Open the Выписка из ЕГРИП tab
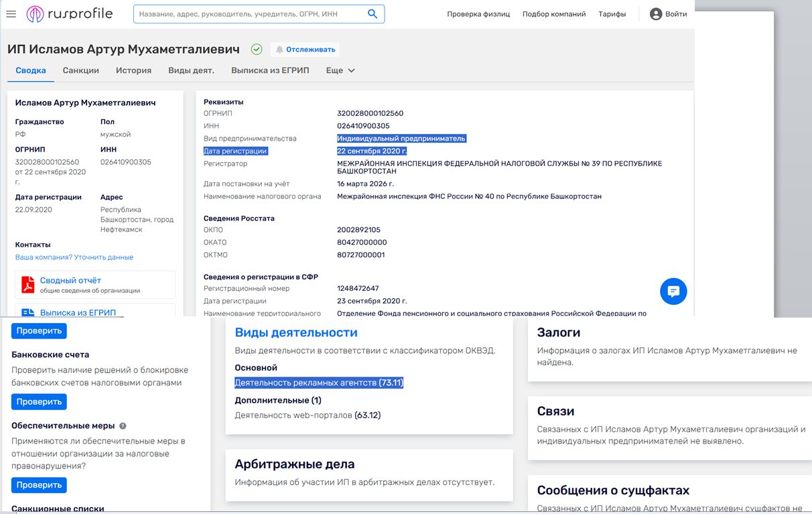This screenshot has height=514, width=812. click(x=270, y=70)
